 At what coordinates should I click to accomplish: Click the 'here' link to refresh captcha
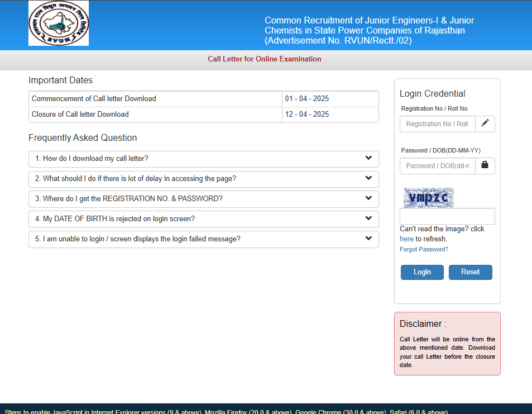click(x=406, y=239)
